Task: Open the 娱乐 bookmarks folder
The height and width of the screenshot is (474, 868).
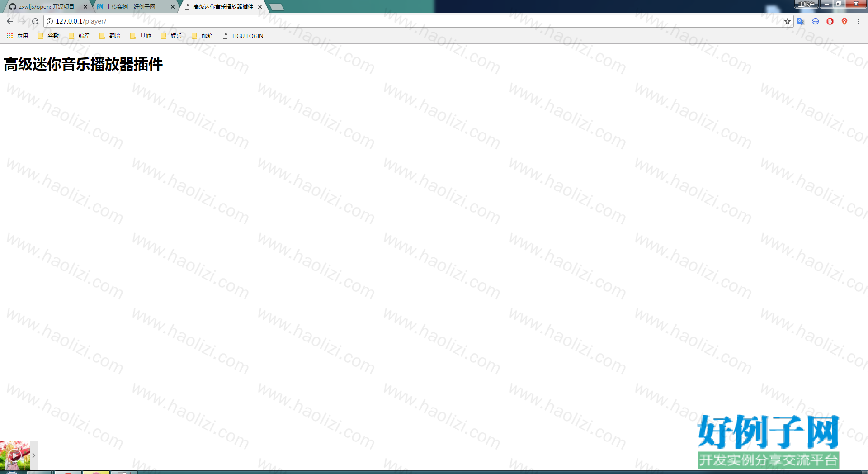Action: coord(171,36)
